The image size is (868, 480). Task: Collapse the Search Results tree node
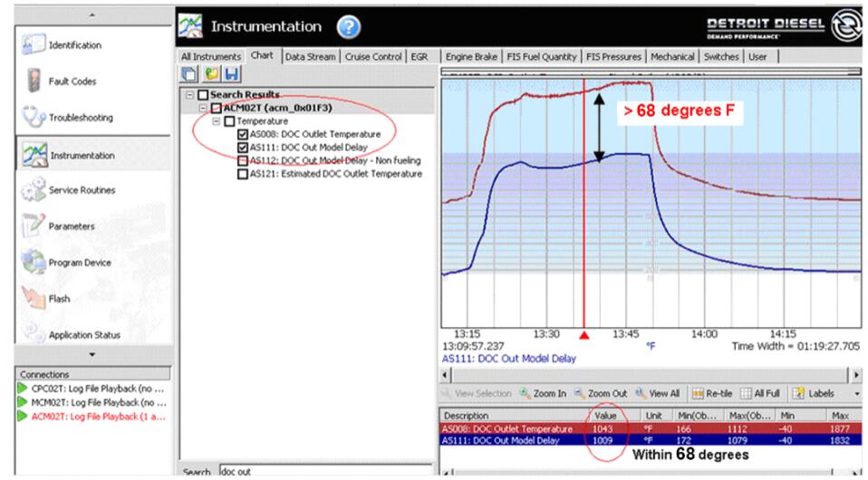click(188, 95)
